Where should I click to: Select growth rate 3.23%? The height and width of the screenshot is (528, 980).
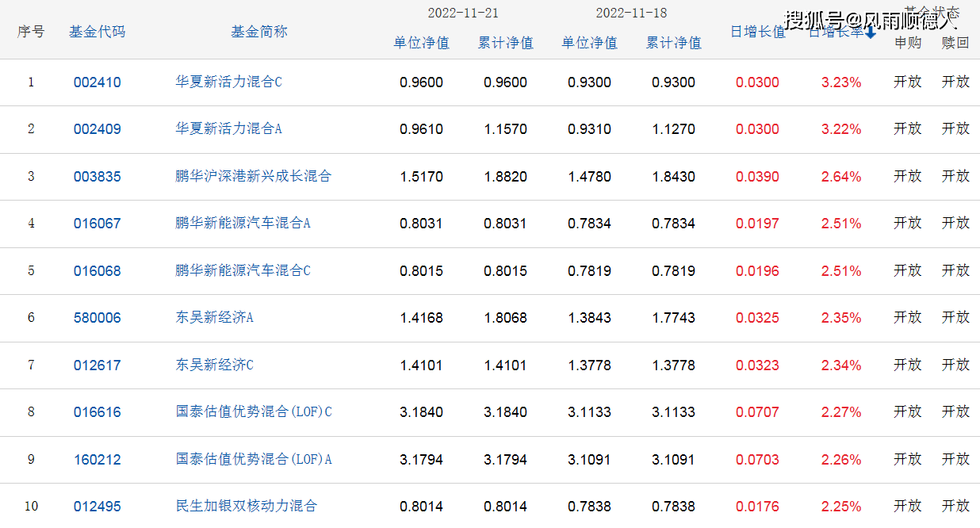(841, 82)
